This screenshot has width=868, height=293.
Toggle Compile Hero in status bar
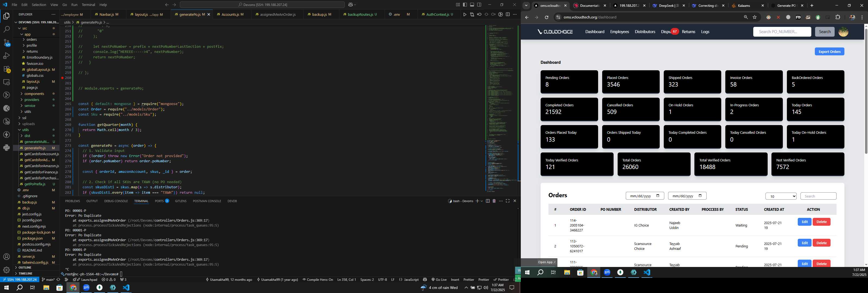(x=317, y=279)
